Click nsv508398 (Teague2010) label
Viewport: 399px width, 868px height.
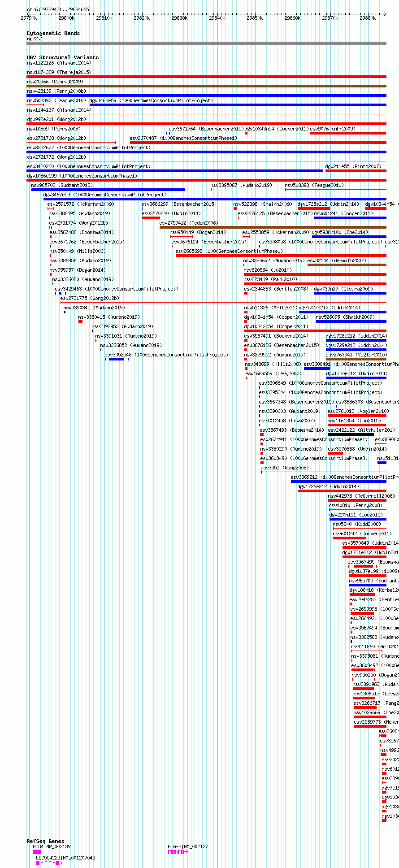[x=314, y=185]
